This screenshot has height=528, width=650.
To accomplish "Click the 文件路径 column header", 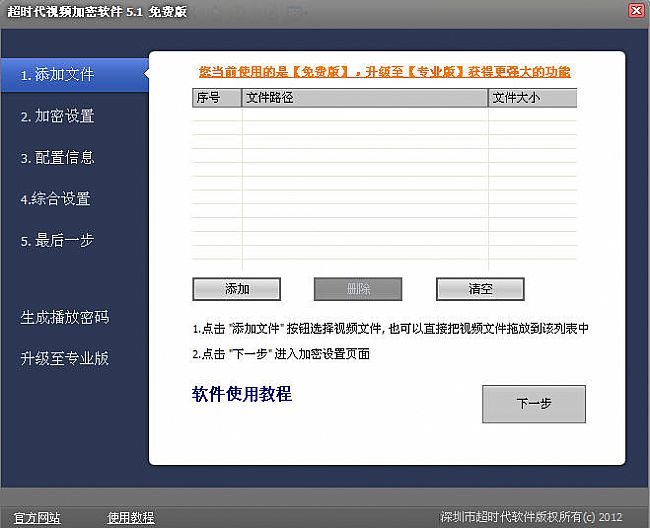I will coord(365,98).
